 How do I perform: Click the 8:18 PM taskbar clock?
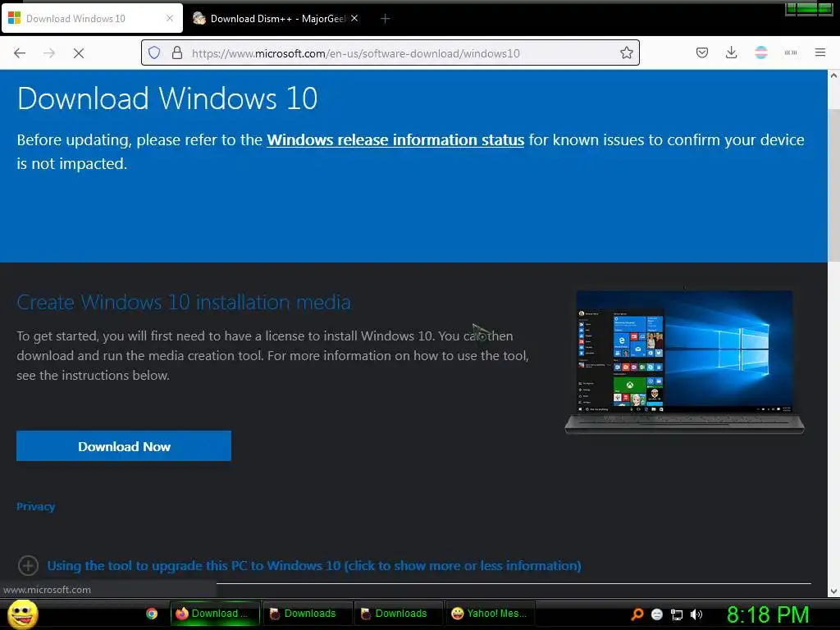[768, 614]
